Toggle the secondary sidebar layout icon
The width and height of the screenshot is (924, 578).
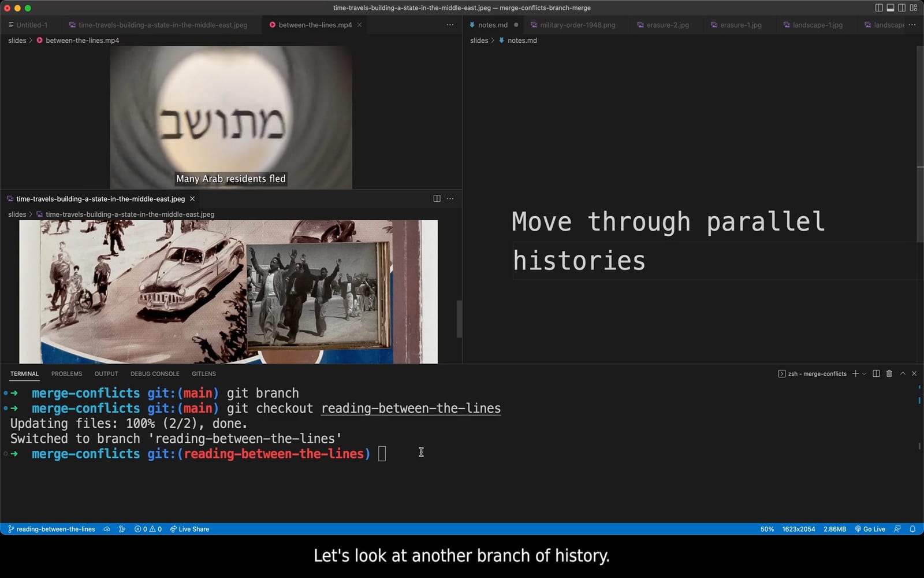pos(902,8)
